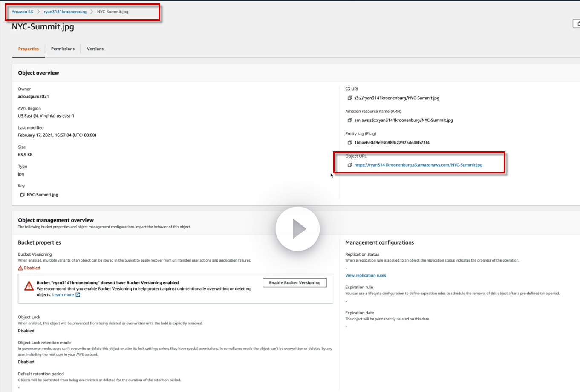Click the bold alert text about Bucket Versioning not enabled
The height and width of the screenshot is (392, 580).
click(x=108, y=283)
